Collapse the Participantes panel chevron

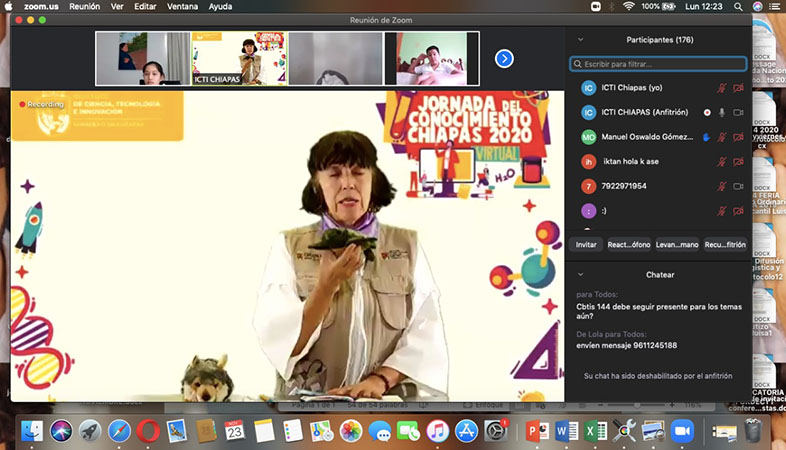click(580, 40)
